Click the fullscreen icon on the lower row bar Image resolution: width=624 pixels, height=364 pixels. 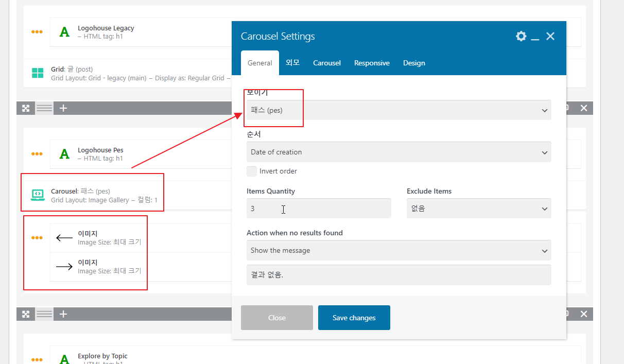pos(26,314)
